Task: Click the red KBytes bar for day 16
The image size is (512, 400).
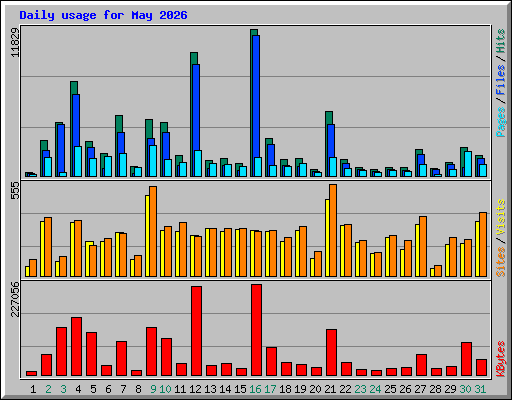Action: pyautogui.click(x=256, y=330)
